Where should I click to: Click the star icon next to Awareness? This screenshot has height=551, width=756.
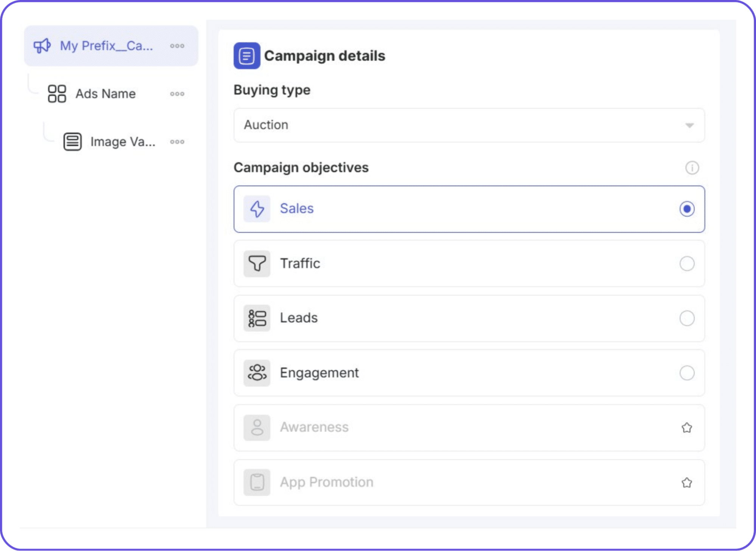coord(687,428)
